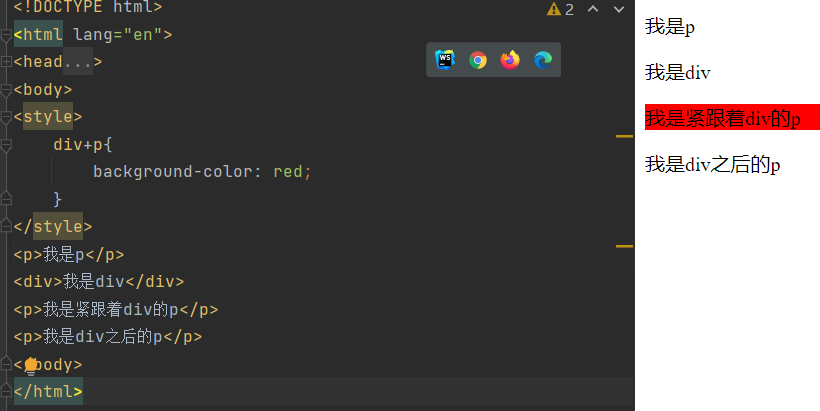Click the lower yellow error stripe mark

624,245
